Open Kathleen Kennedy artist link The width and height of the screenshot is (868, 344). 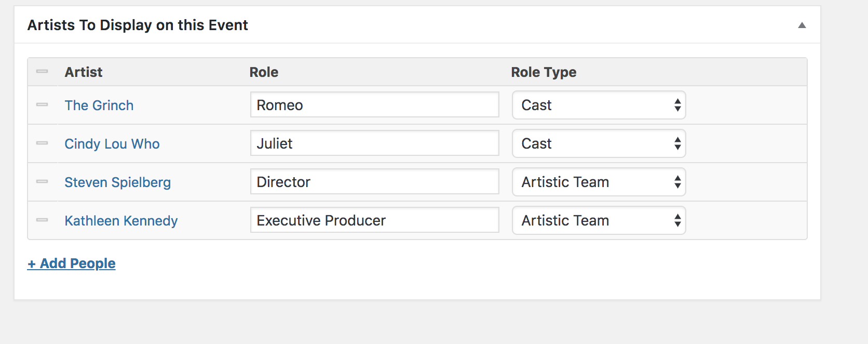121,221
